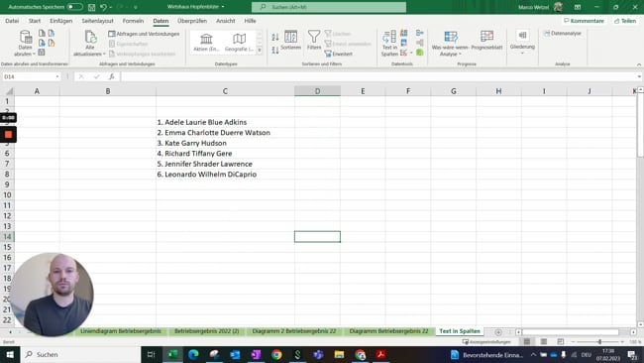Switch to page break preview
Screen dimensions: 644x363
tap(561, 341)
